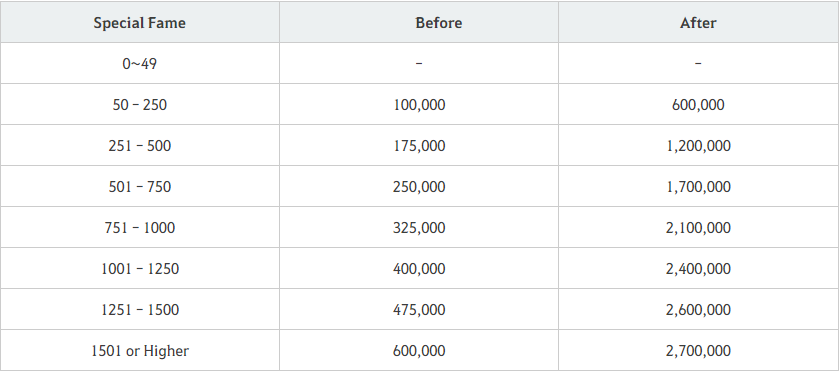Select the 501 – 750 fame range cell
839x372 pixels.
pos(140,186)
